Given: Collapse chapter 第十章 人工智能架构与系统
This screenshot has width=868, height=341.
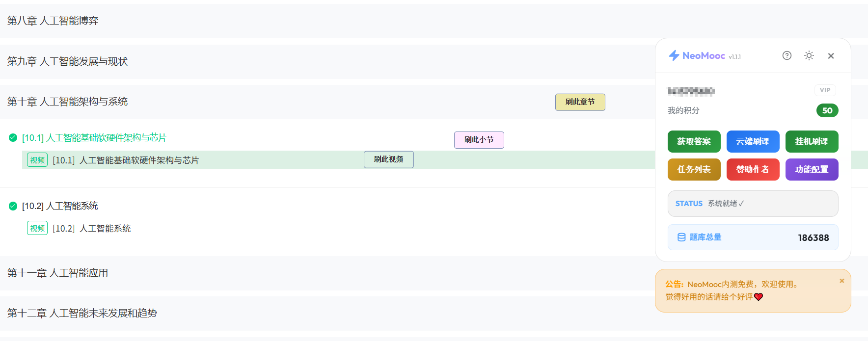Looking at the screenshot, I should 68,102.
